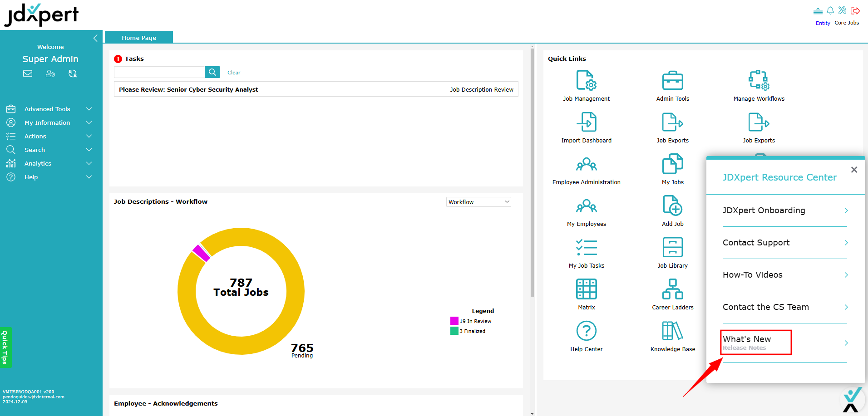Click the "19 In Review" legend text
This screenshot has width=868, height=416.
click(475, 321)
